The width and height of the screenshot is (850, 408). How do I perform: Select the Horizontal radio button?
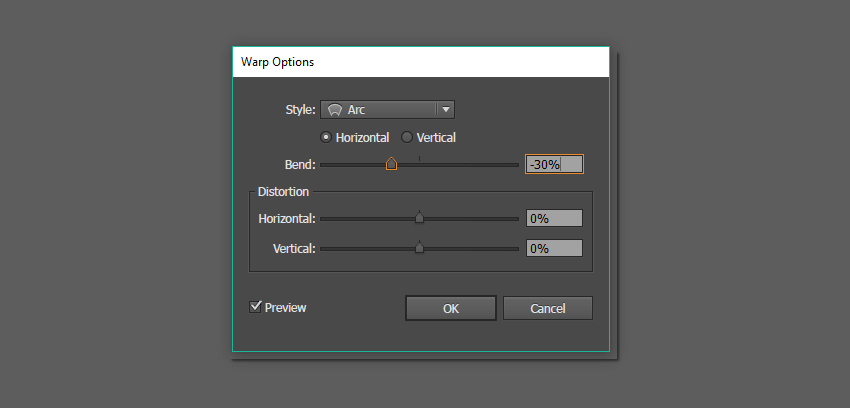326,138
